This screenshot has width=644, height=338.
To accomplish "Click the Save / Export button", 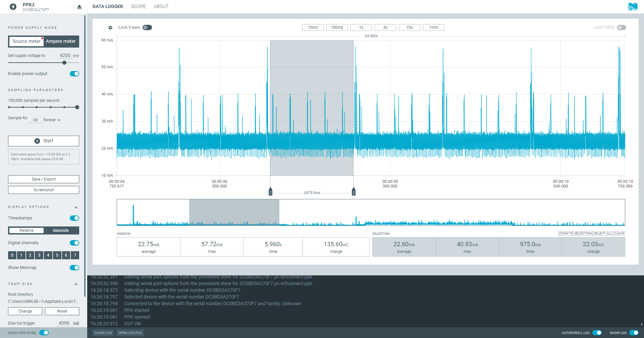I will tap(44, 179).
